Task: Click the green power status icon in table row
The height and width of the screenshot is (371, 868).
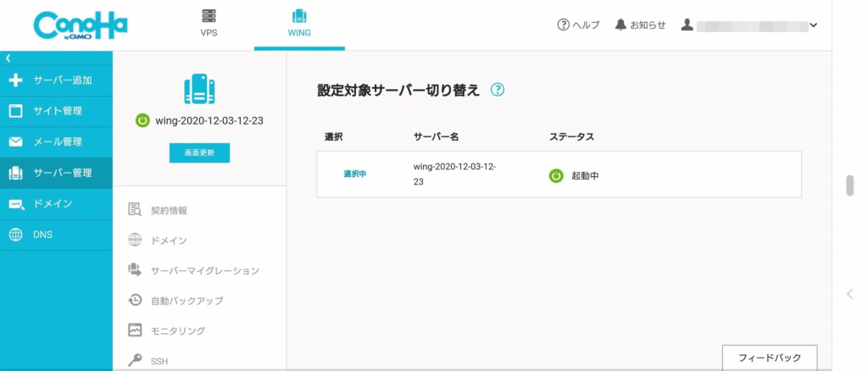Action: coord(556,176)
